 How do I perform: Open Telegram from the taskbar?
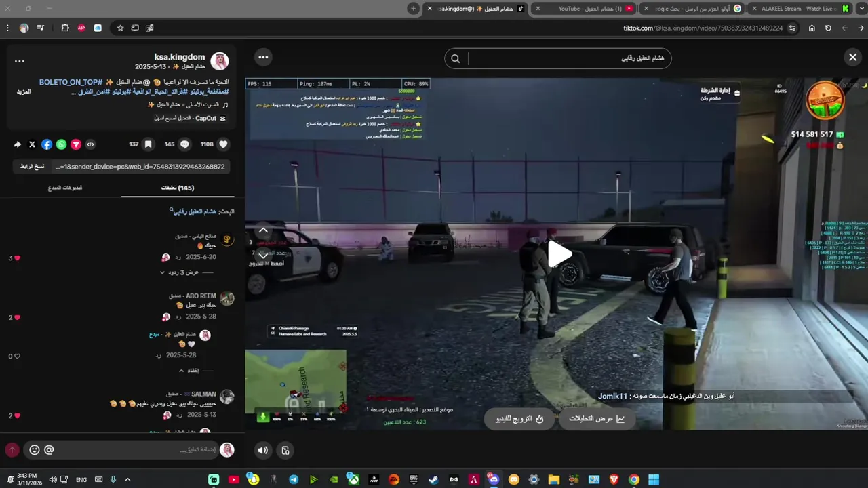point(294,480)
